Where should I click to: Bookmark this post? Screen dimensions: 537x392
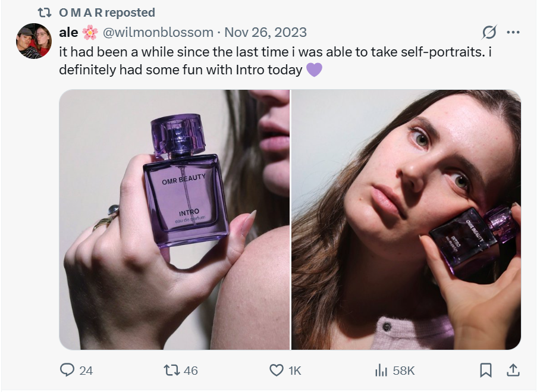coord(485,370)
